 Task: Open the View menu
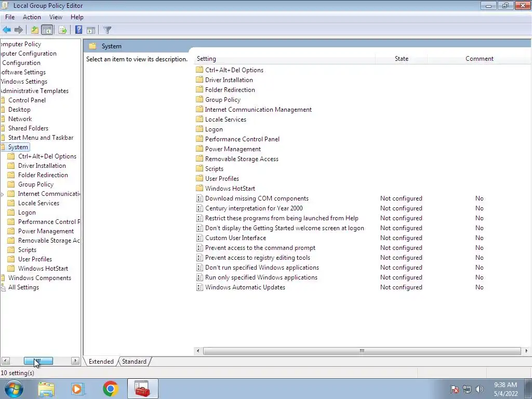click(x=56, y=17)
